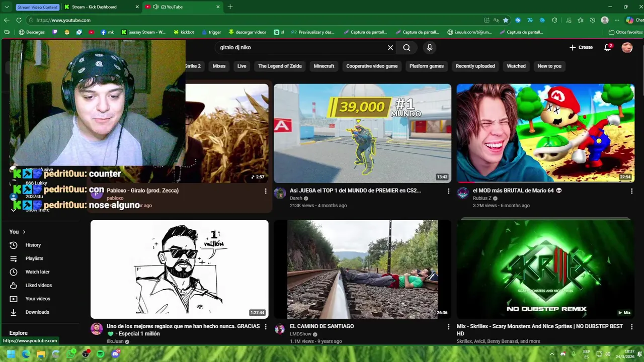644x362 pixels.
Task: Click LMDShow channel avatar
Action: click(x=280, y=329)
